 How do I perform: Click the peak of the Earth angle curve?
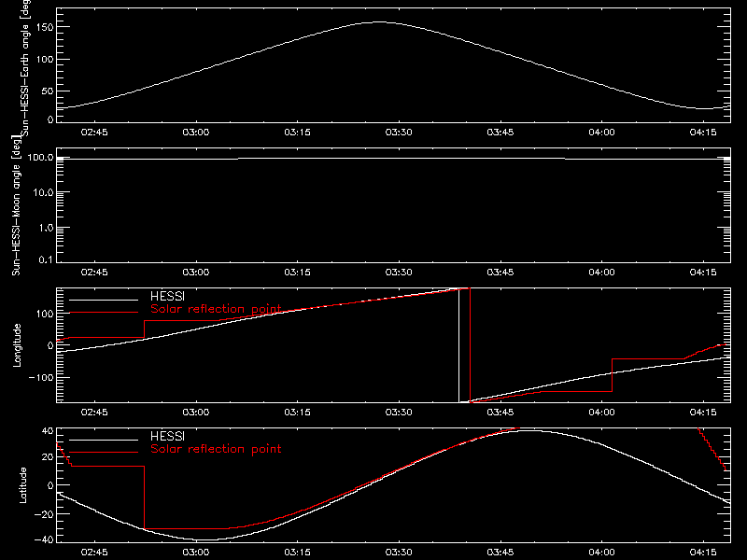tap(379, 21)
